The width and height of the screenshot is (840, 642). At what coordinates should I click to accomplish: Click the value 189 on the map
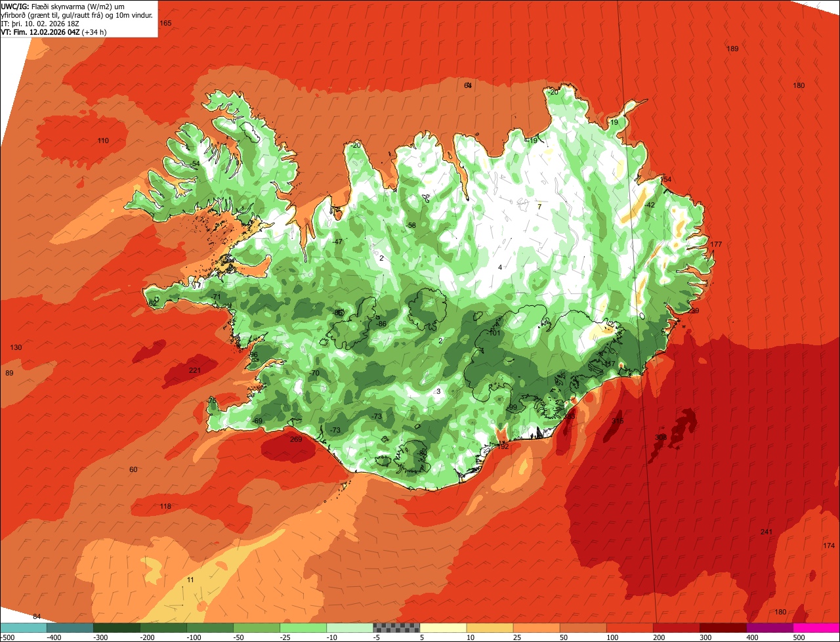coord(733,49)
